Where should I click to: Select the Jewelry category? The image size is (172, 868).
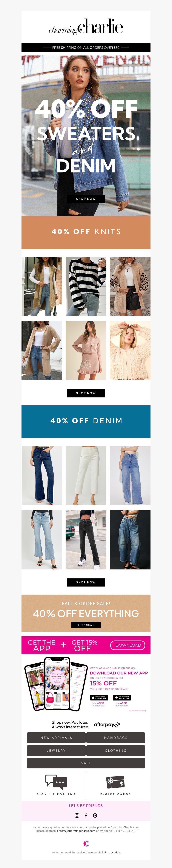56,750
